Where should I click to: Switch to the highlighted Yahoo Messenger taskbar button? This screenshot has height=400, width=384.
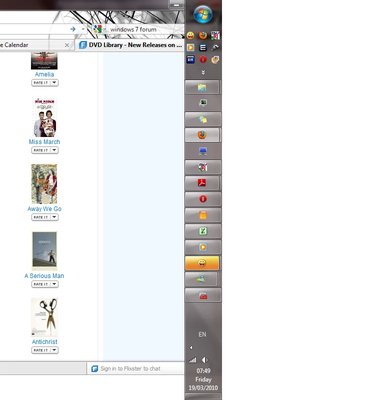pyautogui.click(x=202, y=263)
